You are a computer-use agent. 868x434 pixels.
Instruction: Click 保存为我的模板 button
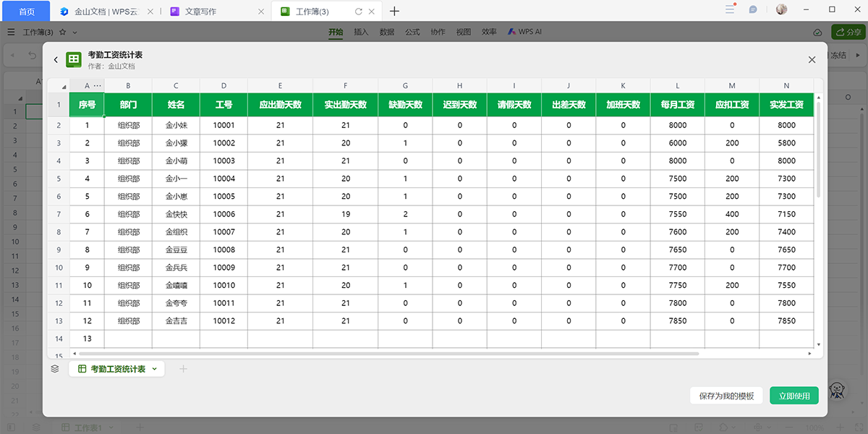(x=726, y=396)
